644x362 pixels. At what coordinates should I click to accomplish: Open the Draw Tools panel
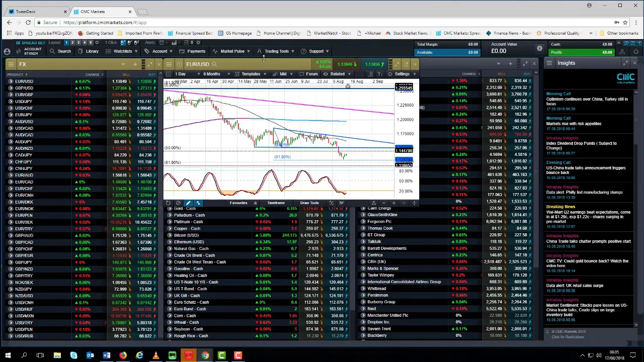point(309,203)
